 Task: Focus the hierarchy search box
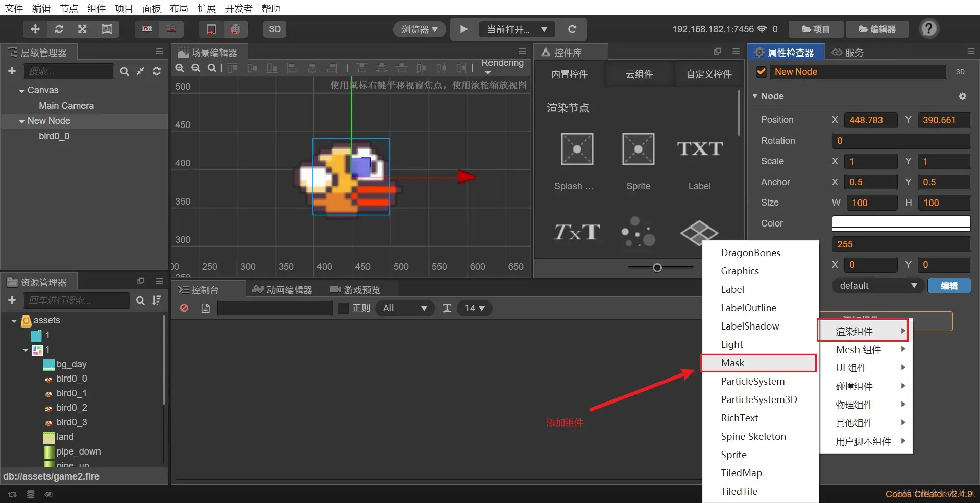(x=69, y=71)
